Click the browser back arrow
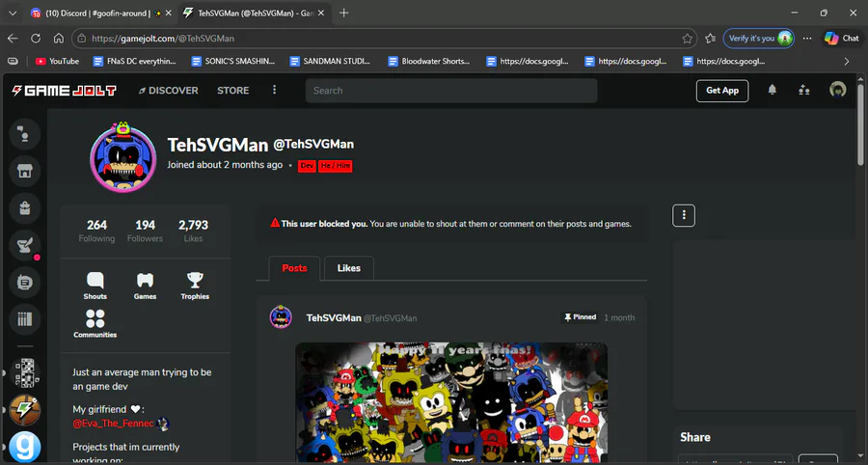Viewport: 868px width, 465px height. [x=13, y=39]
